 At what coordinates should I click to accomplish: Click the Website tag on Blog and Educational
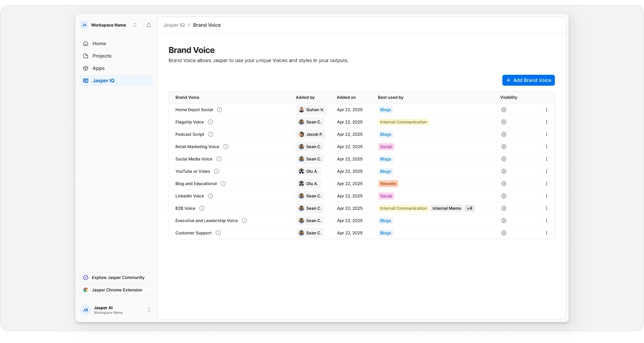388,184
